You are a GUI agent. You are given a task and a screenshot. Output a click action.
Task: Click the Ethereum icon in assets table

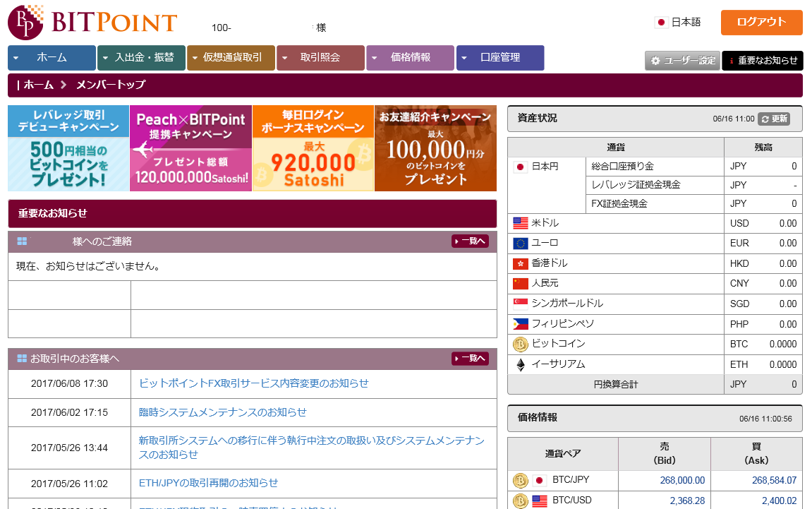[x=521, y=365]
